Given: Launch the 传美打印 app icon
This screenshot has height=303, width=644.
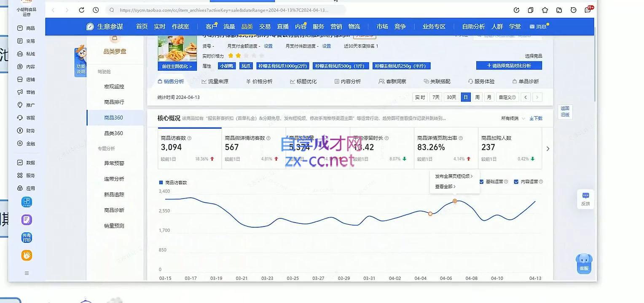Looking at the screenshot, I should (x=26, y=237).
